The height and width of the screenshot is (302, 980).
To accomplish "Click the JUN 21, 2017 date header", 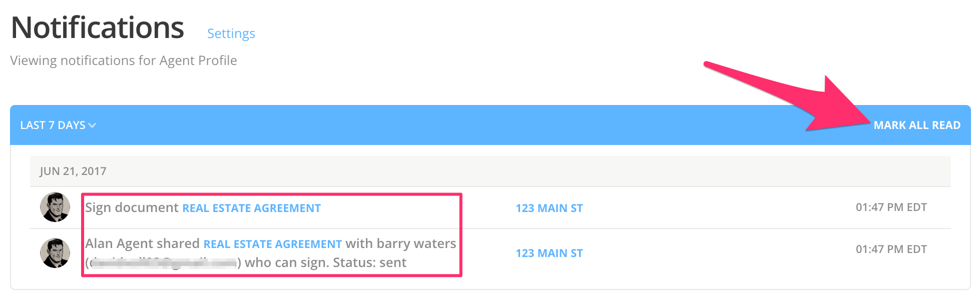I will (73, 170).
